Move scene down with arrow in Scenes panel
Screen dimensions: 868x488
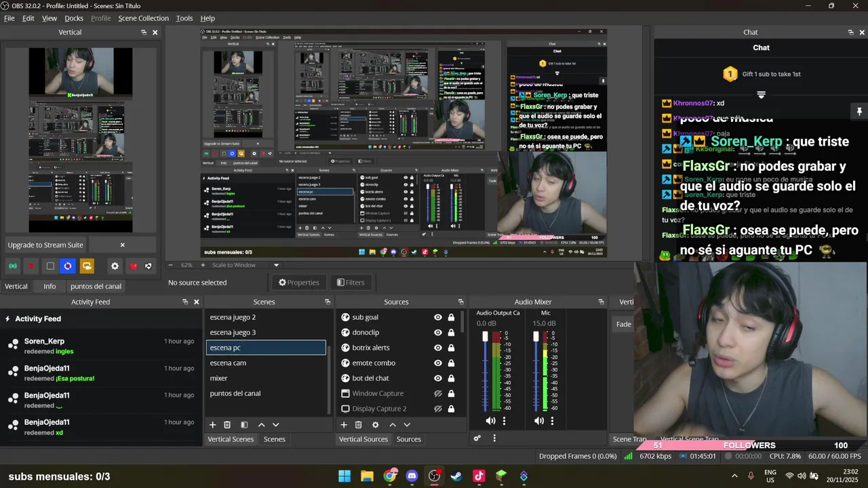coord(275,425)
